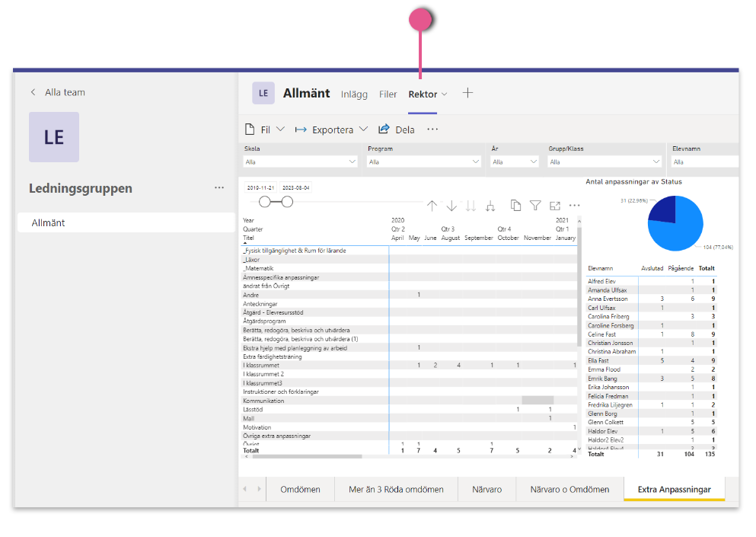This screenshot has width=756, height=537.
Task: Open filters on visual funnel icon
Action: coord(535,206)
